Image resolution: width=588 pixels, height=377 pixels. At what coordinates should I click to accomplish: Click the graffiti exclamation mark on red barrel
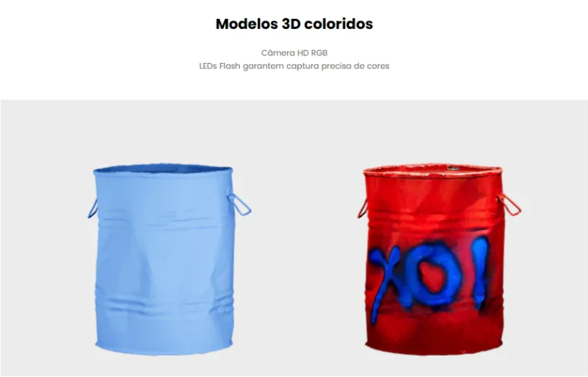pyautogui.click(x=480, y=271)
